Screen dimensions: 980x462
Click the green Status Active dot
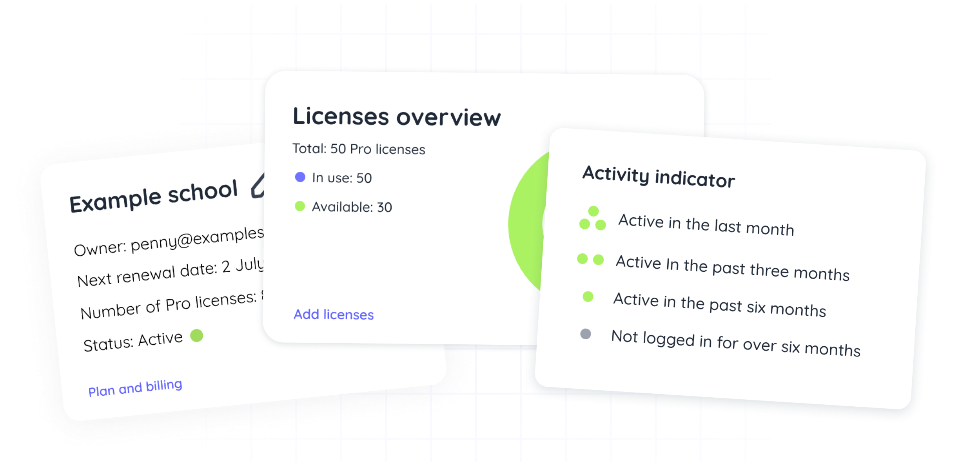coord(196,335)
